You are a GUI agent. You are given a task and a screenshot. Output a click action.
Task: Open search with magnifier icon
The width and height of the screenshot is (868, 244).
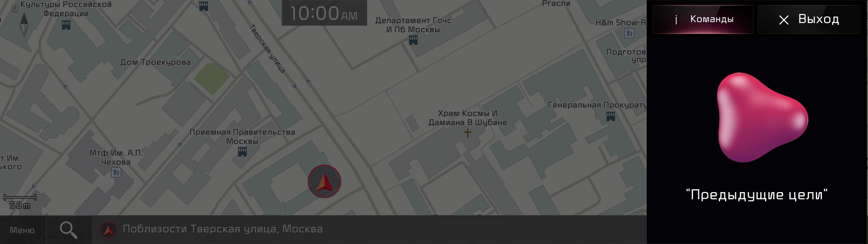68,230
